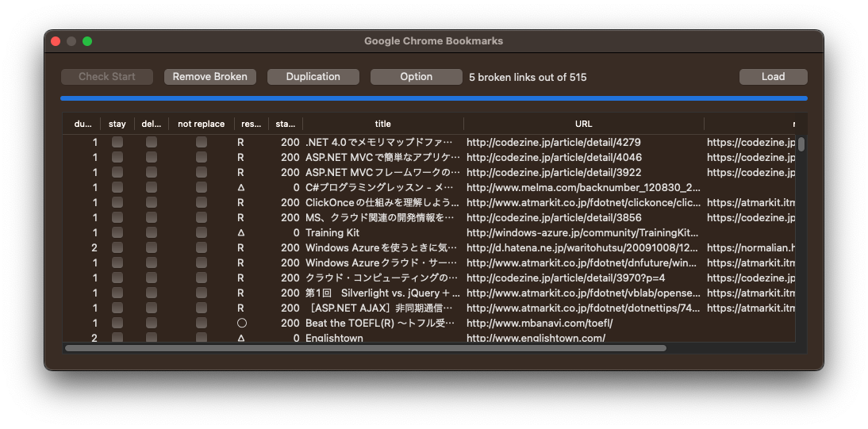
Task: Check the delete box for the Englishtown row
Action: tap(152, 338)
